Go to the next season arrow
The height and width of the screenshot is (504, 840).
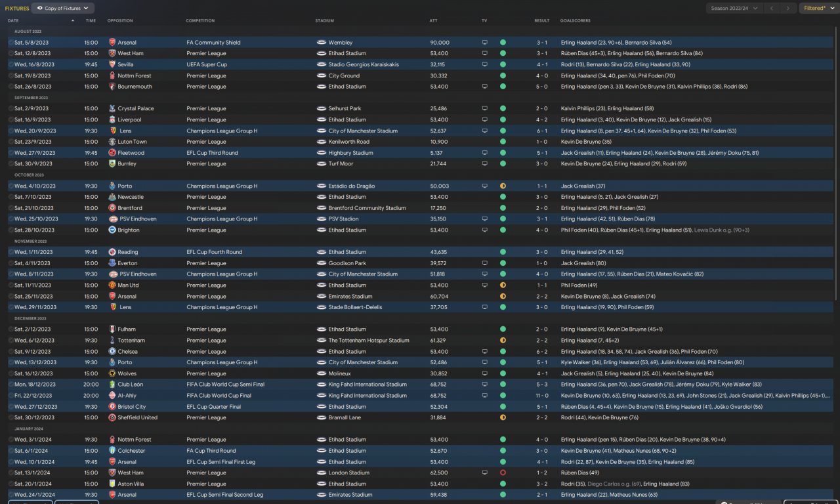(x=788, y=8)
